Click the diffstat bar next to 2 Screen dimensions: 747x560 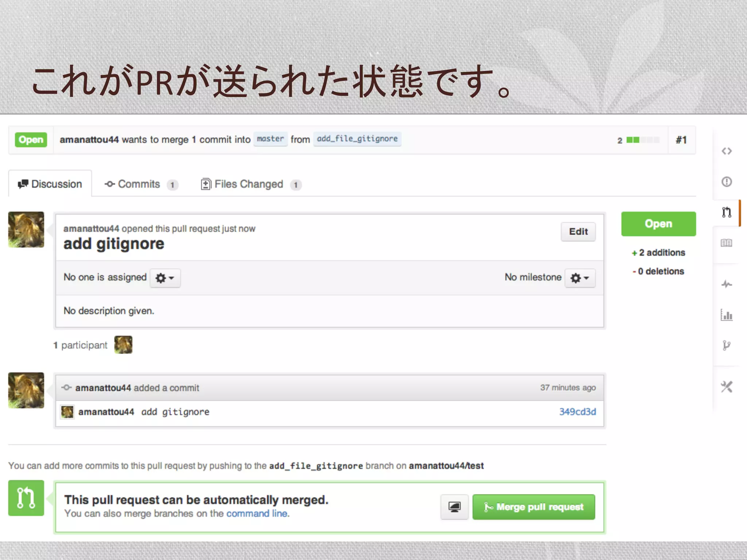[643, 140]
